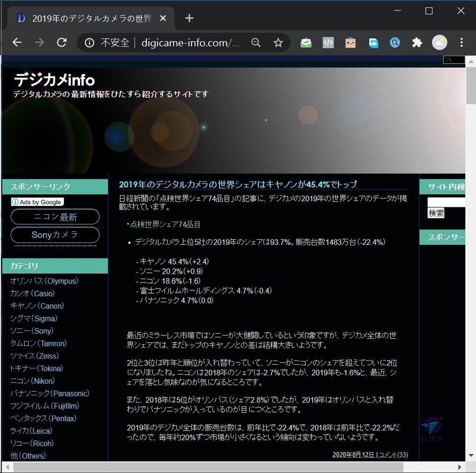The height and width of the screenshot is (473, 476).
Task: Click the back navigation arrow
Action: coord(17,42)
